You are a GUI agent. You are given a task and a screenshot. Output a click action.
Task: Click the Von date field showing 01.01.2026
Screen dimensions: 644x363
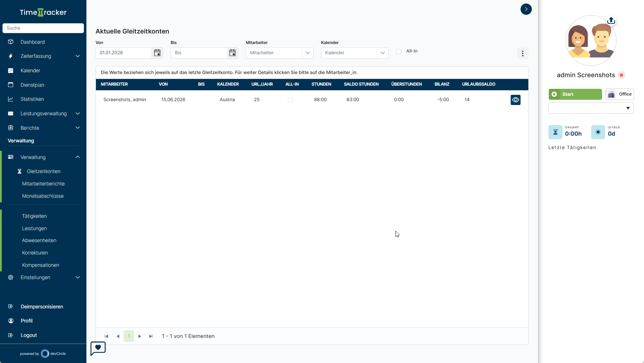pos(124,53)
